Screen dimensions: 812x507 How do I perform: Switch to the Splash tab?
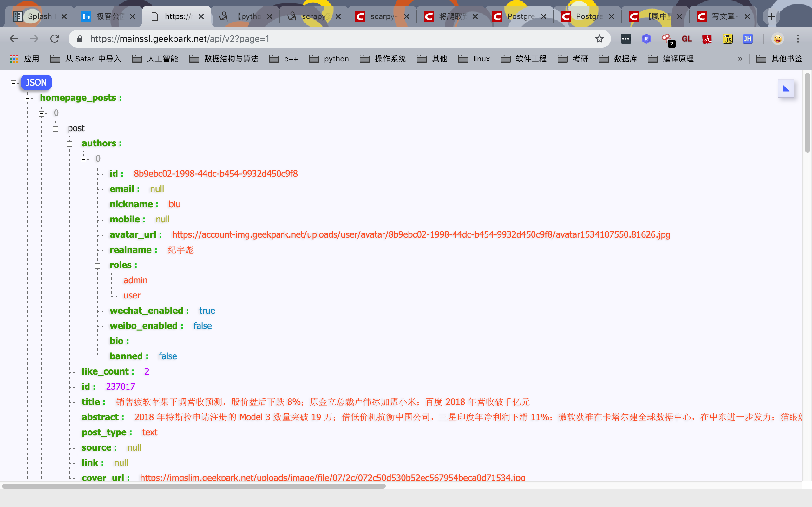[x=40, y=16]
